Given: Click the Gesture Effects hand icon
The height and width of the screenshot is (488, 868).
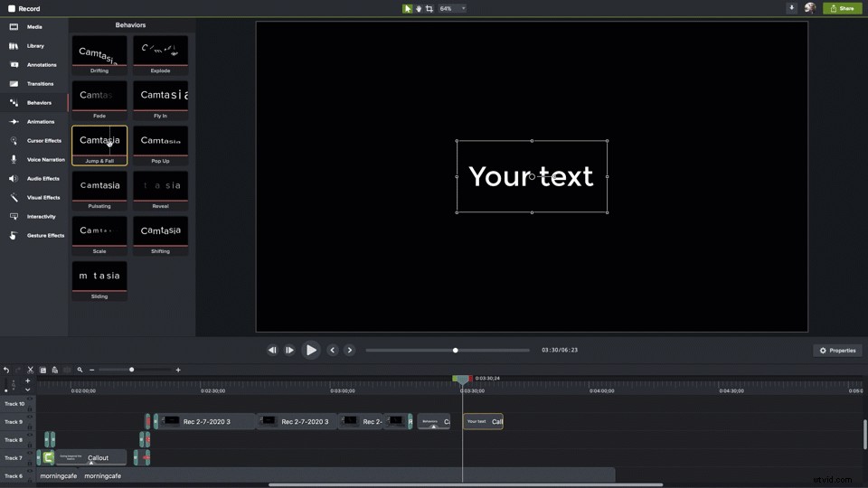Looking at the screenshot, I should pyautogui.click(x=14, y=235).
